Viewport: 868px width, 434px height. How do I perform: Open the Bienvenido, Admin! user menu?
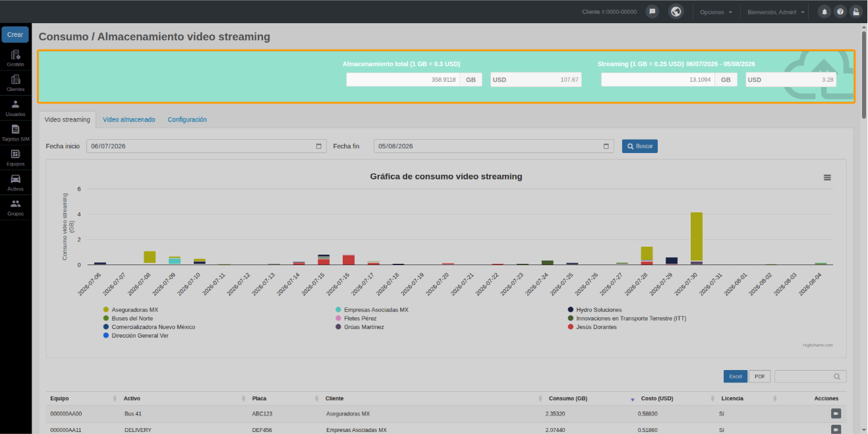coord(776,12)
